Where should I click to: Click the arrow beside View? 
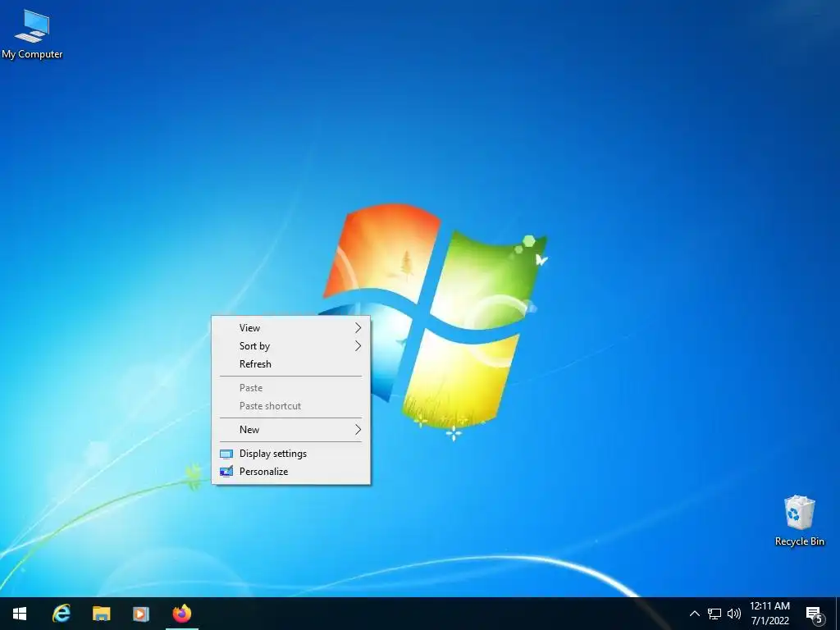tap(358, 328)
